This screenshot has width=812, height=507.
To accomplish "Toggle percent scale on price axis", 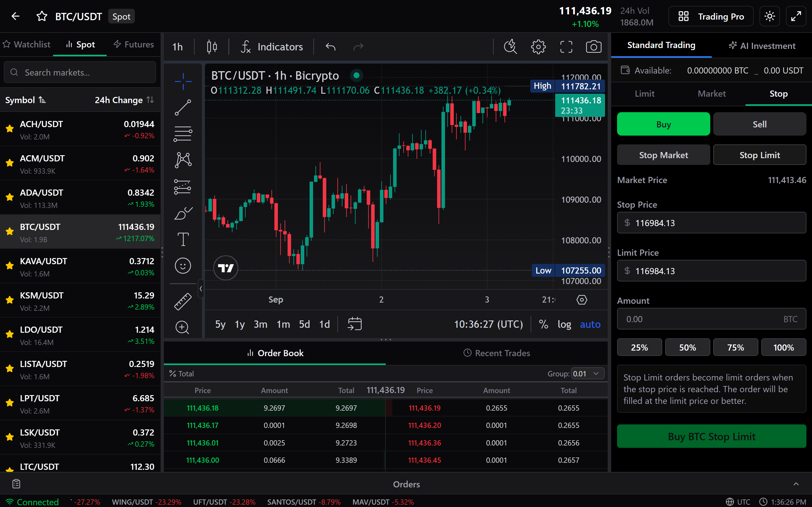I will [x=543, y=324].
